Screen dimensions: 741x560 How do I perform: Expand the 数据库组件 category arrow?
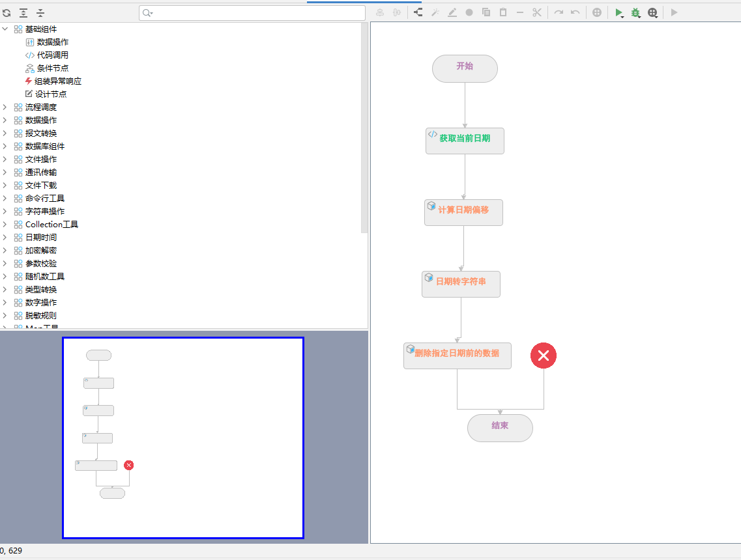pyautogui.click(x=5, y=147)
